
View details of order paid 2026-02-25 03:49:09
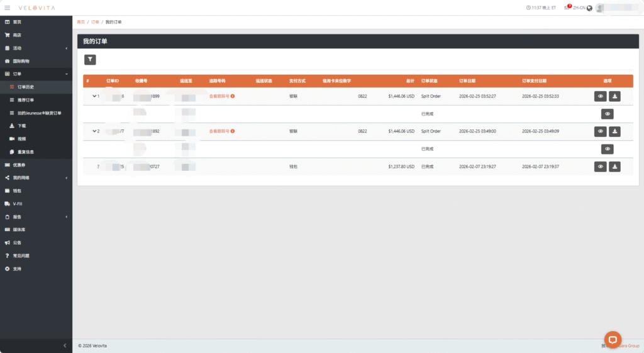click(601, 131)
